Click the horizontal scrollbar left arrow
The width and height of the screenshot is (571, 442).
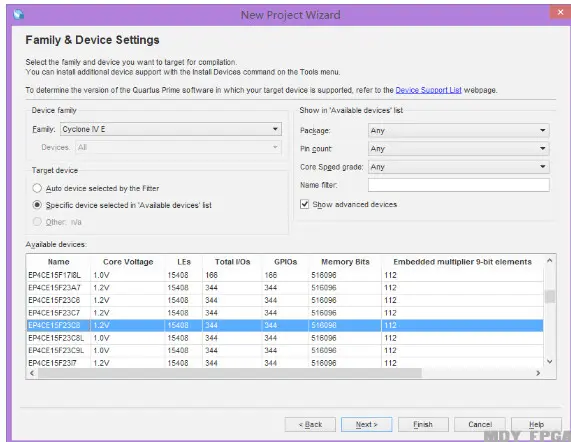click(x=32, y=373)
